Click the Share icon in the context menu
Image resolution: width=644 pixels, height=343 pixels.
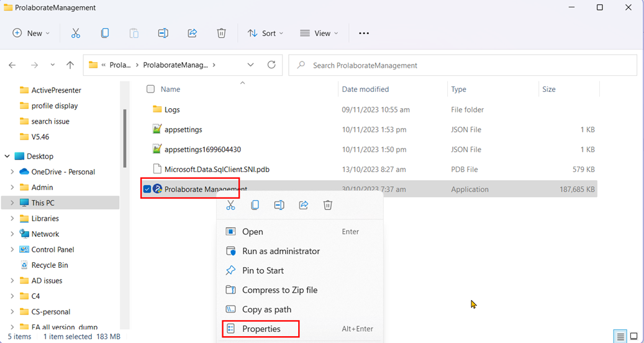pyautogui.click(x=304, y=205)
